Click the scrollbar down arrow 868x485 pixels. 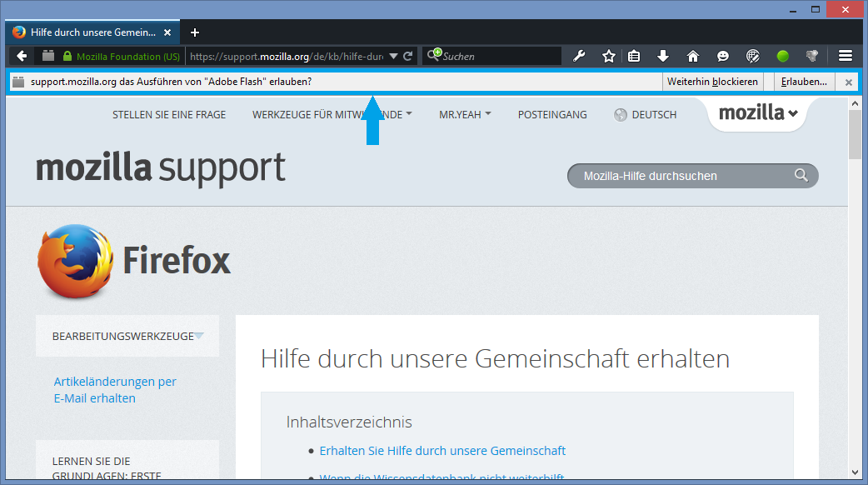[856, 472]
